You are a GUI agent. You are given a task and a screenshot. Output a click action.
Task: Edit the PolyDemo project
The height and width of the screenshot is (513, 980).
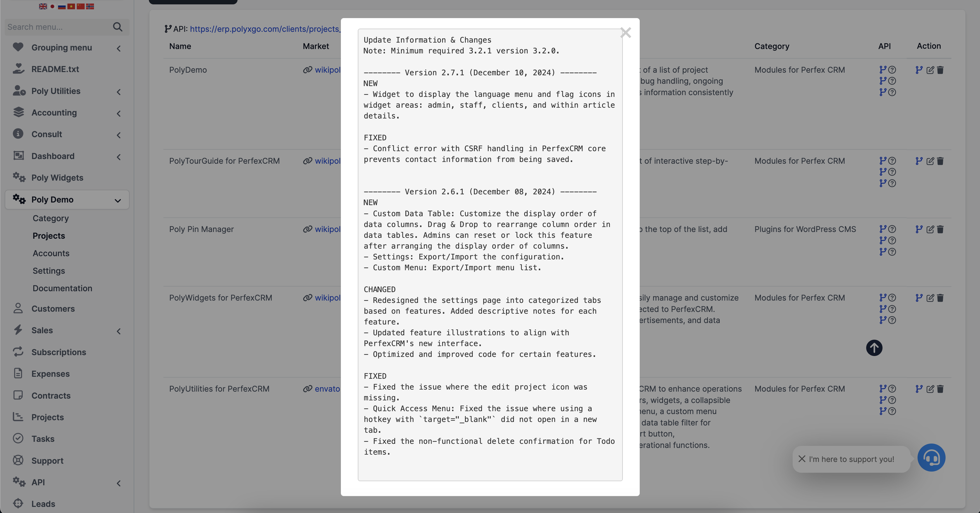930,70
